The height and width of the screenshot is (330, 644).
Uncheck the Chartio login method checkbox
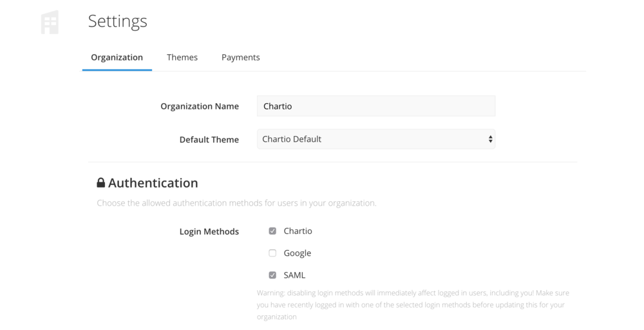pos(272,231)
